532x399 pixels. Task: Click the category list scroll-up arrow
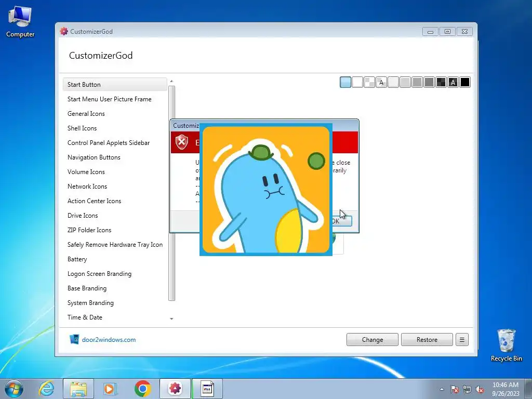(x=171, y=81)
